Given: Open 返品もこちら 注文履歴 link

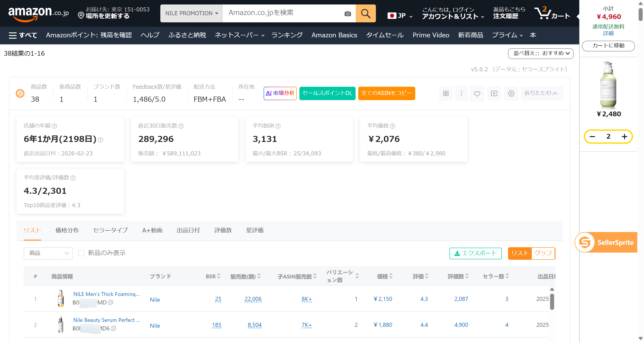Looking at the screenshot, I should [x=509, y=13].
